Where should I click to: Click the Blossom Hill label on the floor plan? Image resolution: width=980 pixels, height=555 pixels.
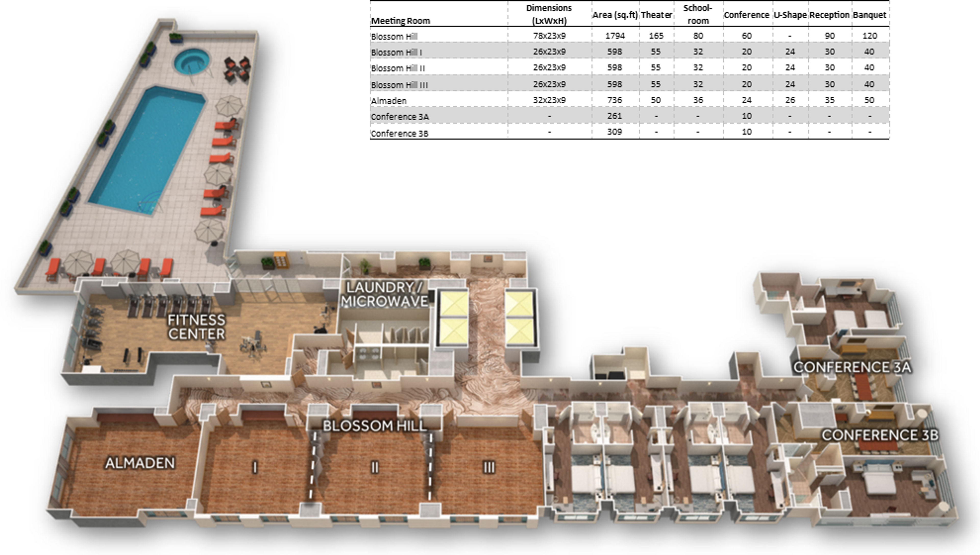click(x=375, y=426)
